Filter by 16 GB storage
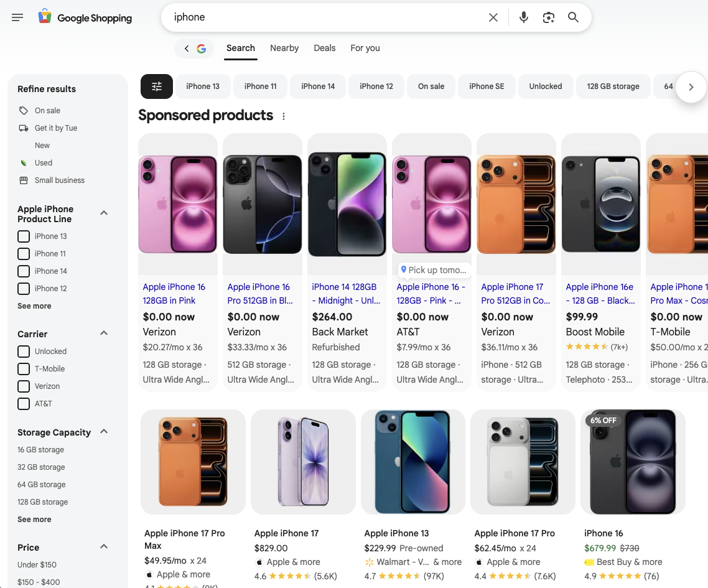 point(40,450)
